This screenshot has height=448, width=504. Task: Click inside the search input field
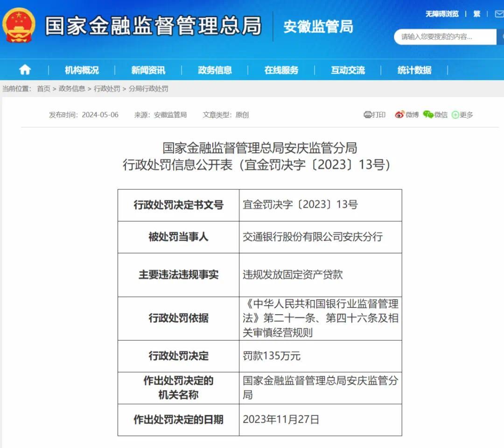click(443, 36)
